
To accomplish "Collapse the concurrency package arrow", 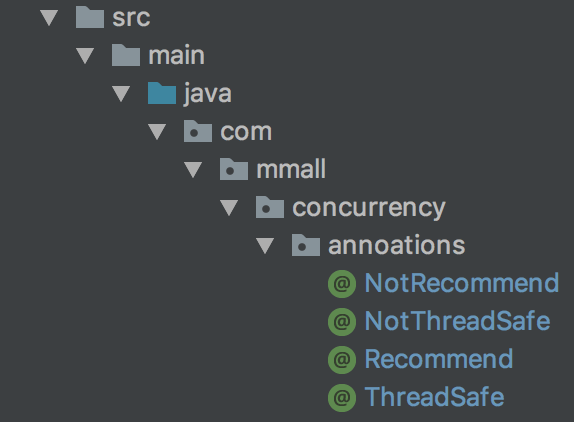I will (230, 208).
